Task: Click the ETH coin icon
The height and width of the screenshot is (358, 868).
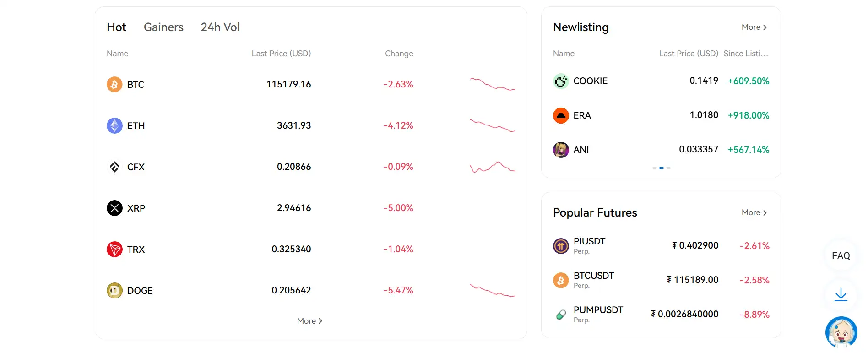Action: pyautogui.click(x=114, y=125)
